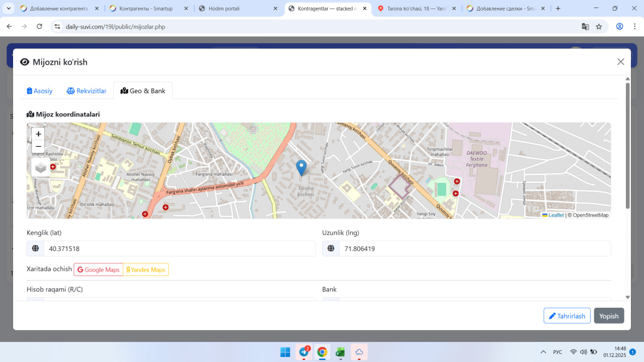
Task: Click the browser translate page icon
Action: 585,27
